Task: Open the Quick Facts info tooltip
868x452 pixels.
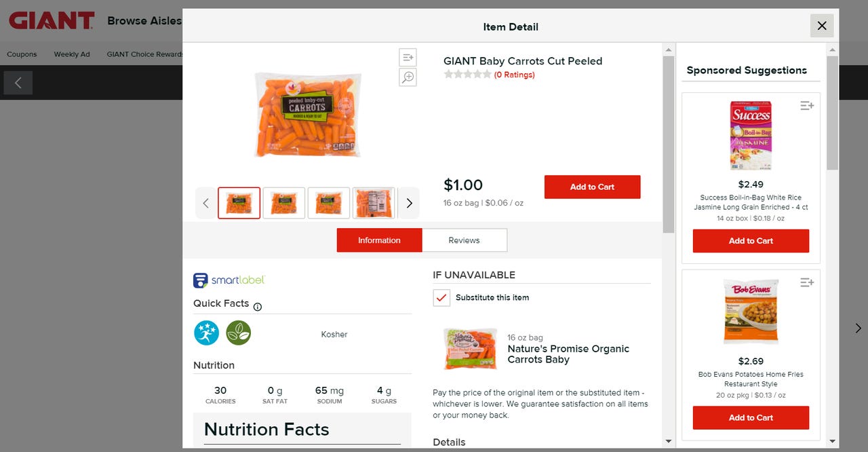Action: click(257, 306)
